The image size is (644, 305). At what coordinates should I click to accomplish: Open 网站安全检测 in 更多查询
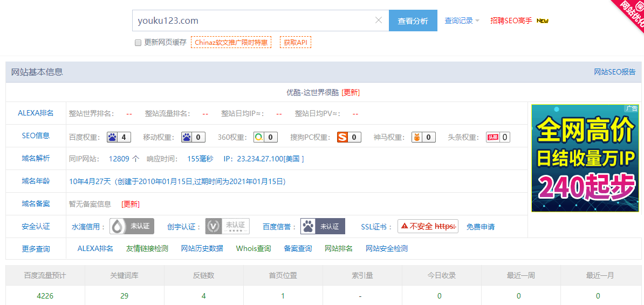[387, 248]
